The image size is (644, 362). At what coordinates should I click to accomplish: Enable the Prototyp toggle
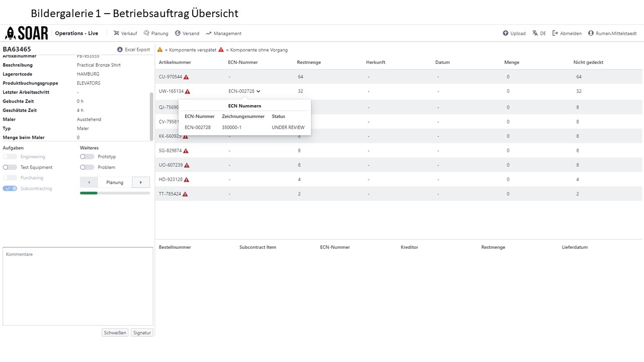tap(87, 157)
